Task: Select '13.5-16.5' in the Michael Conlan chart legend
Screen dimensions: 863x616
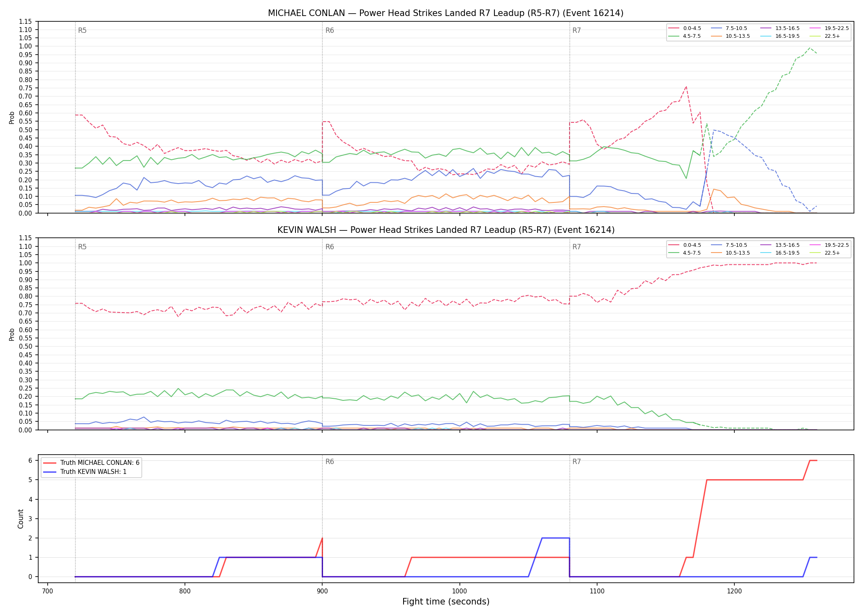Action: [781, 28]
